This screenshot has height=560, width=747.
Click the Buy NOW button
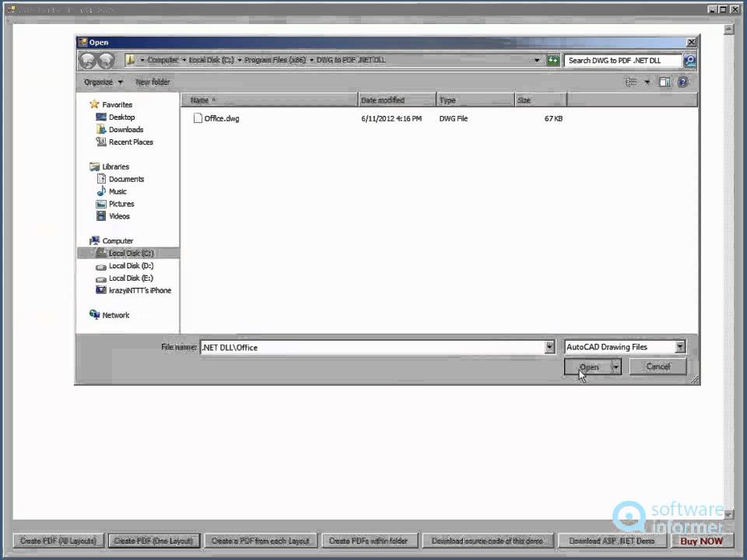coord(702,541)
